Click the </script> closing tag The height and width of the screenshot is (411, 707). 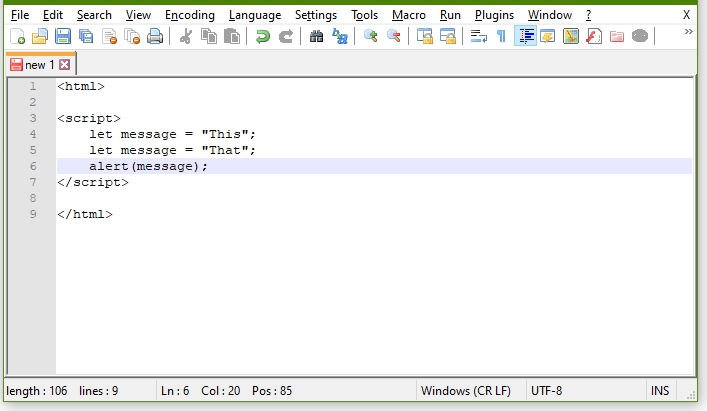point(93,182)
